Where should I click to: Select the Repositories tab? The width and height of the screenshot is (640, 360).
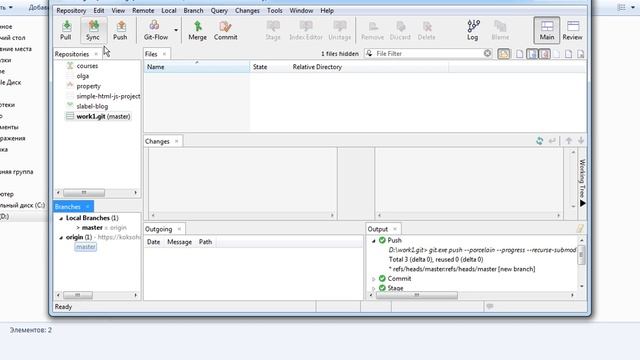click(x=72, y=54)
